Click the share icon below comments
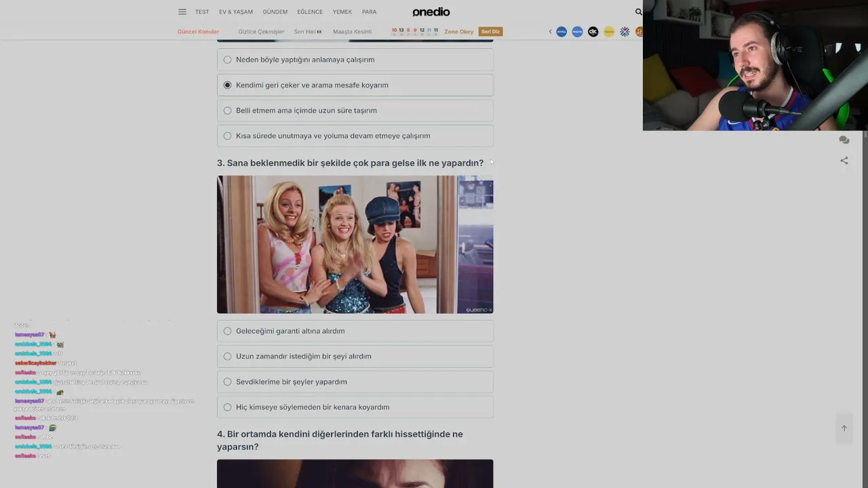This screenshot has width=868, height=488. point(844,161)
